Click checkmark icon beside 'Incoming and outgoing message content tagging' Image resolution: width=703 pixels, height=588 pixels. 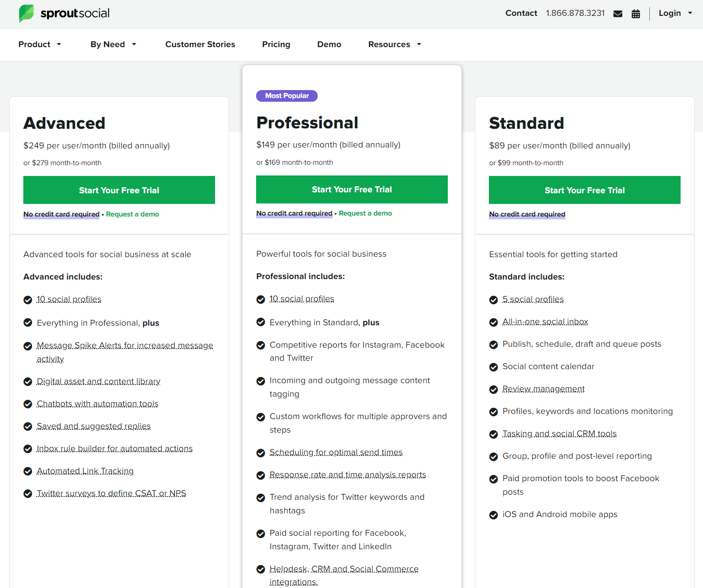261,381
